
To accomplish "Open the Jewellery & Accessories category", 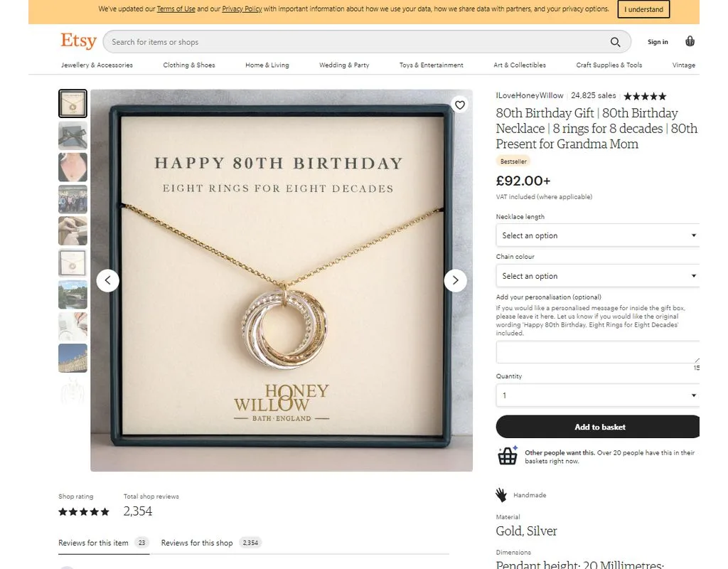I will [x=97, y=65].
